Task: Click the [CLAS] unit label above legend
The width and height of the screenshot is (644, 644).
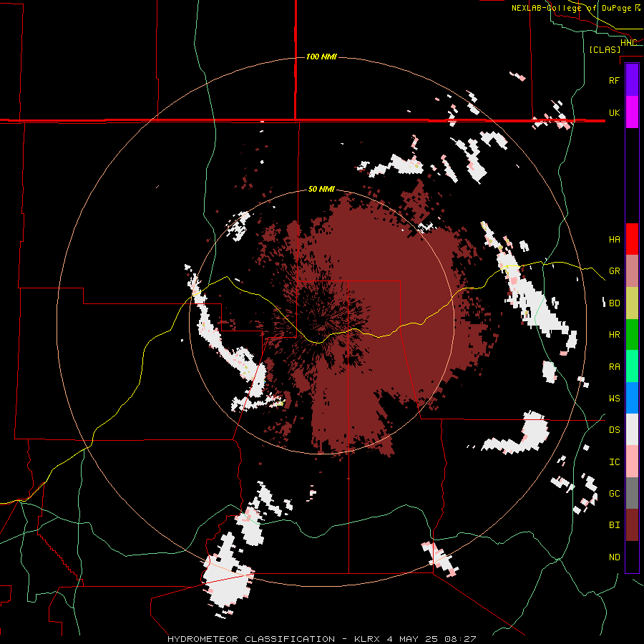Action: [605, 49]
